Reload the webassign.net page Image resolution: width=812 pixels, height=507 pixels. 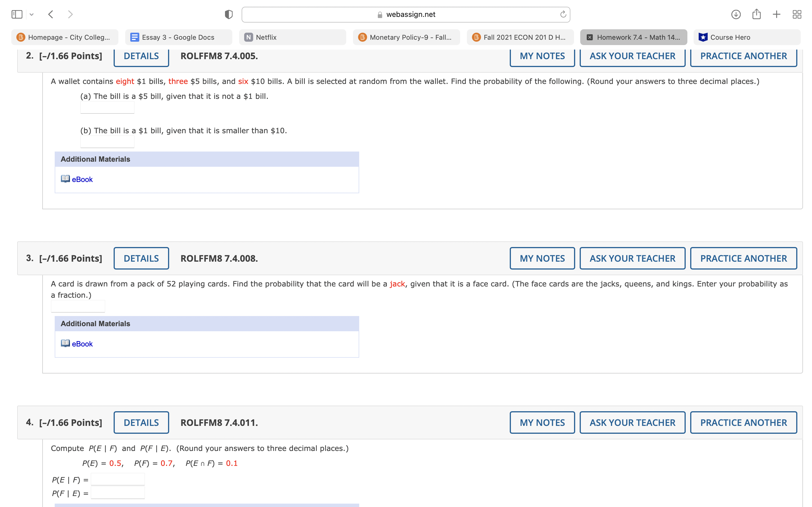pyautogui.click(x=563, y=14)
